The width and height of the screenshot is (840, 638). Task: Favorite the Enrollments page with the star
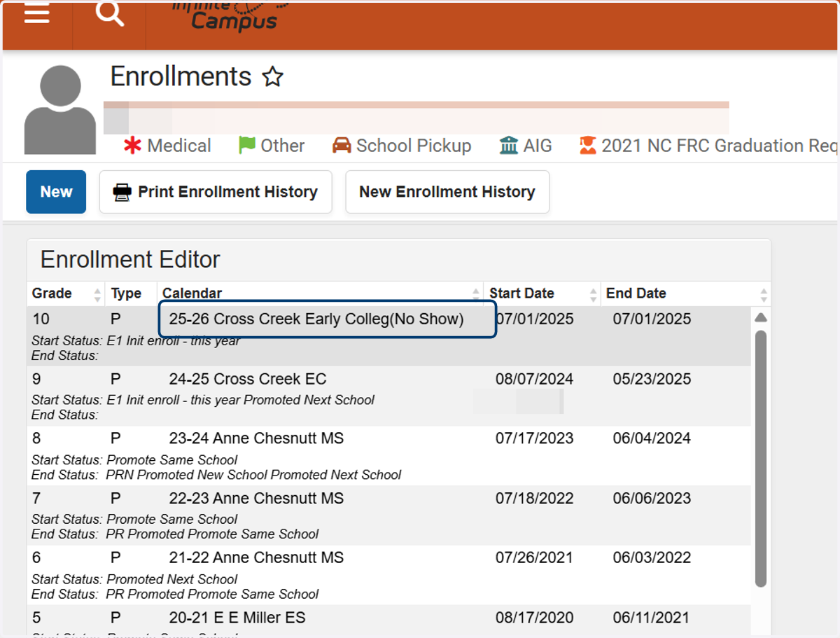coord(272,76)
